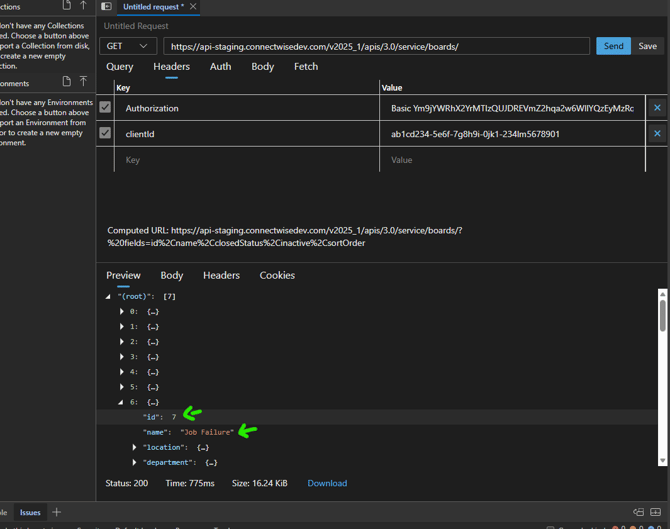The height and width of the screenshot is (529, 670).
Task: Download the response
Action: [327, 483]
